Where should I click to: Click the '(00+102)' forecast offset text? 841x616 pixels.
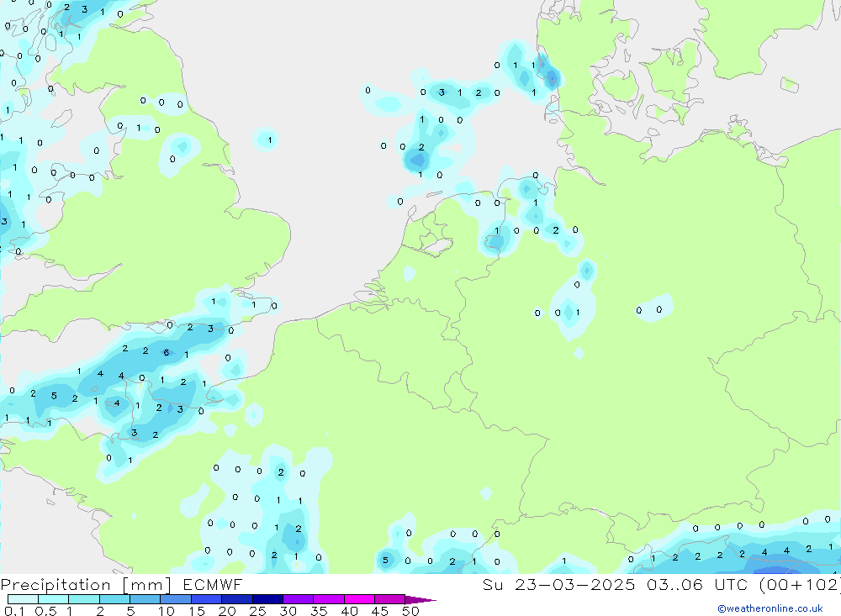[801, 584]
